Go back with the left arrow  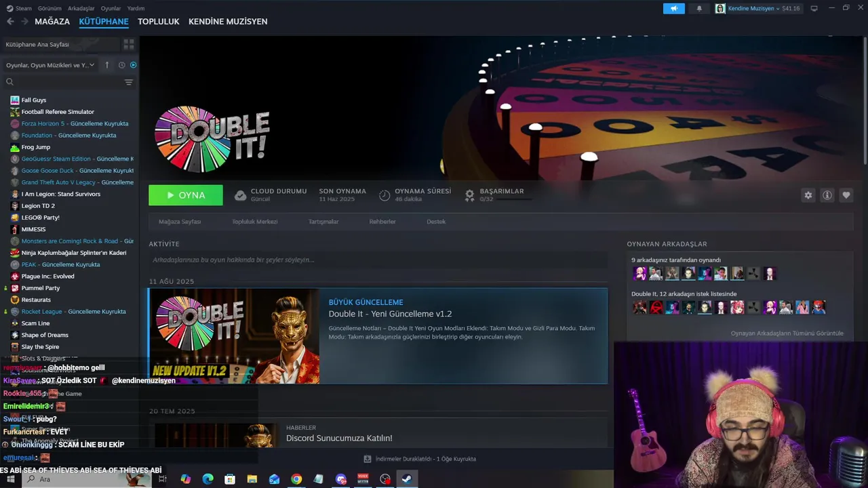[10, 21]
